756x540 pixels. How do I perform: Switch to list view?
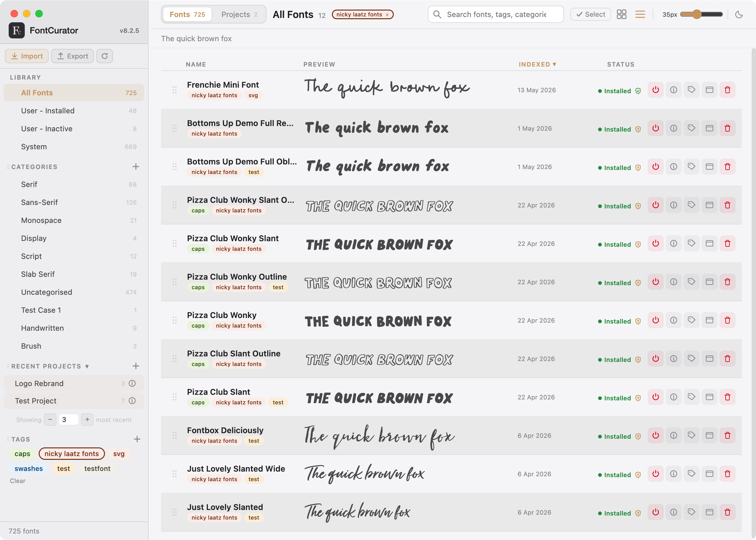point(640,14)
